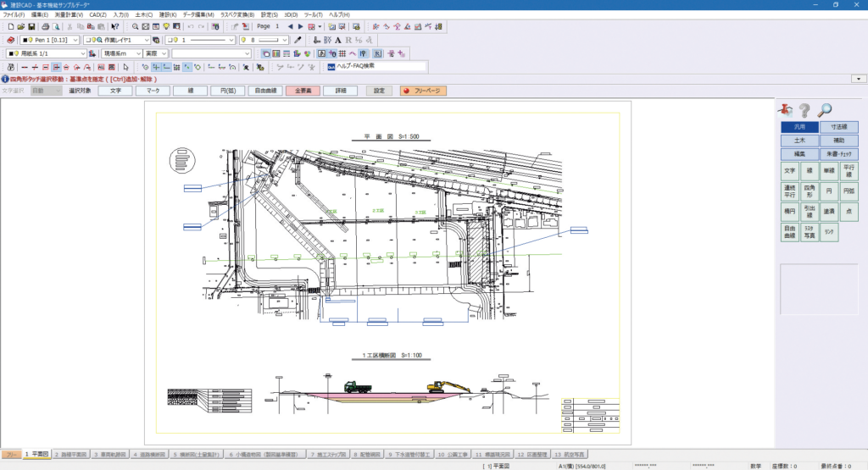
Task: Click the New file icon
Action: [x=10, y=26]
